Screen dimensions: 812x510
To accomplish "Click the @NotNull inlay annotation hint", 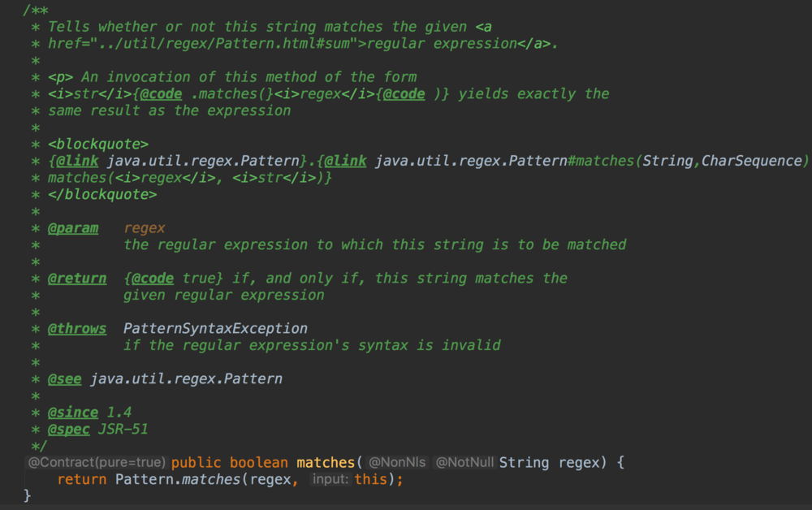I will [464, 463].
